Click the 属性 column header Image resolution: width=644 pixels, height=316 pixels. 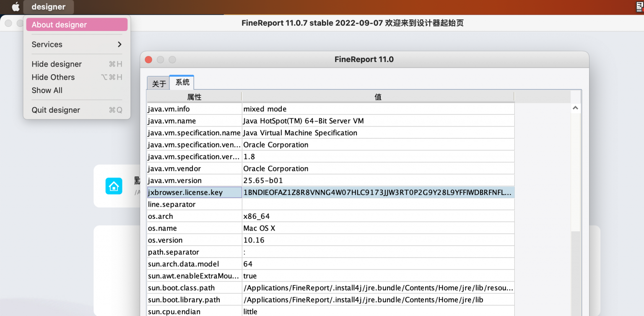(x=194, y=97)
